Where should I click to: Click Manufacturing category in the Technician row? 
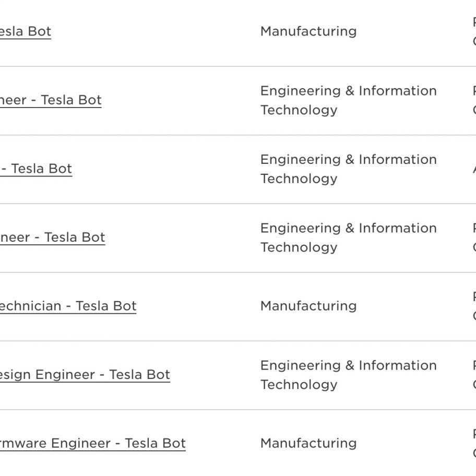pos(308,306)
